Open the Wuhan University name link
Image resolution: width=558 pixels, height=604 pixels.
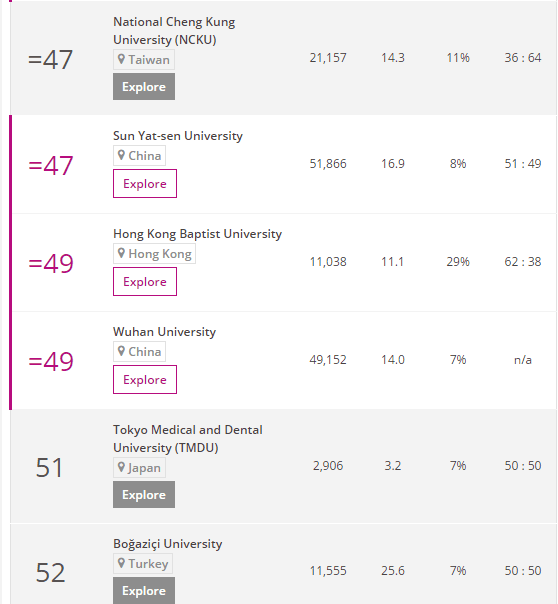click(x=164, y=332)
